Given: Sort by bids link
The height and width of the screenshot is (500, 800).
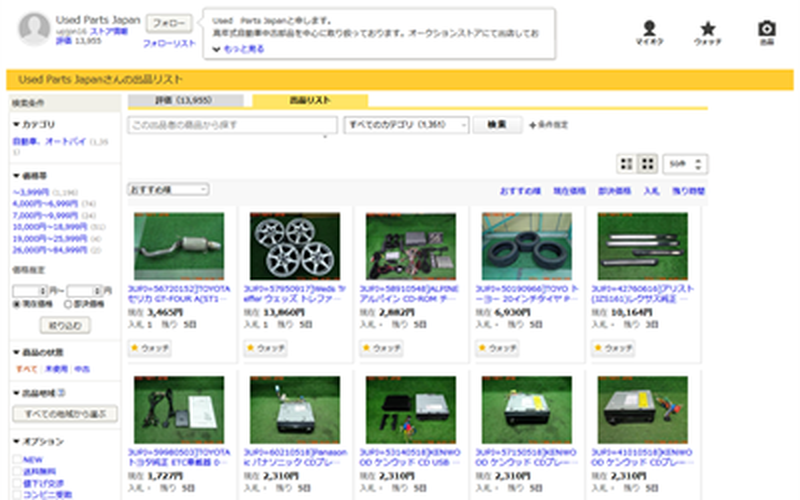Looking at the screenshot, I should [x=652, y=191].
